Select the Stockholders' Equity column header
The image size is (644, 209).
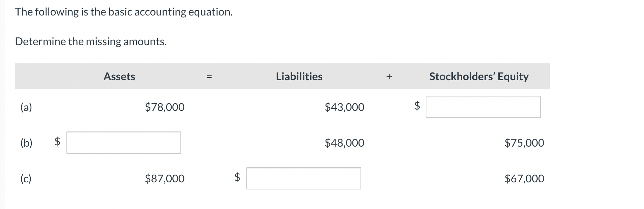pos(479,77)
